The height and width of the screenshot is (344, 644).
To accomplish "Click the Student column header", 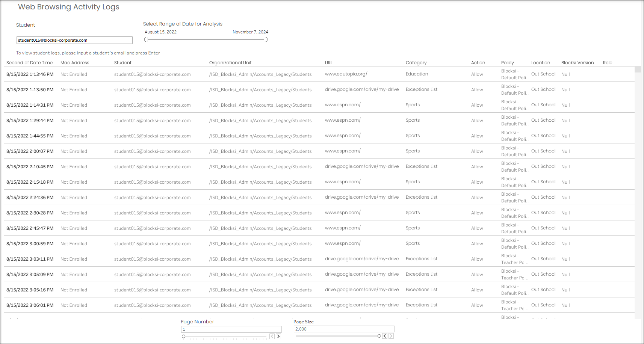I will click(x=123, y=63).
